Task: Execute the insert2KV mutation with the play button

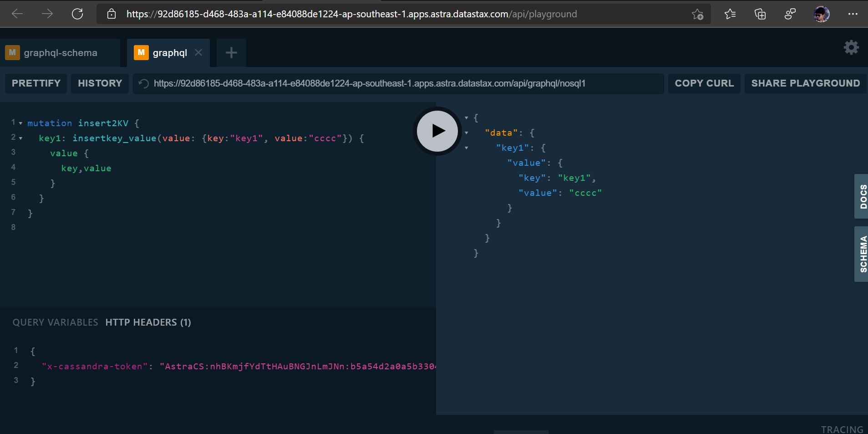Action: [437, 131]
